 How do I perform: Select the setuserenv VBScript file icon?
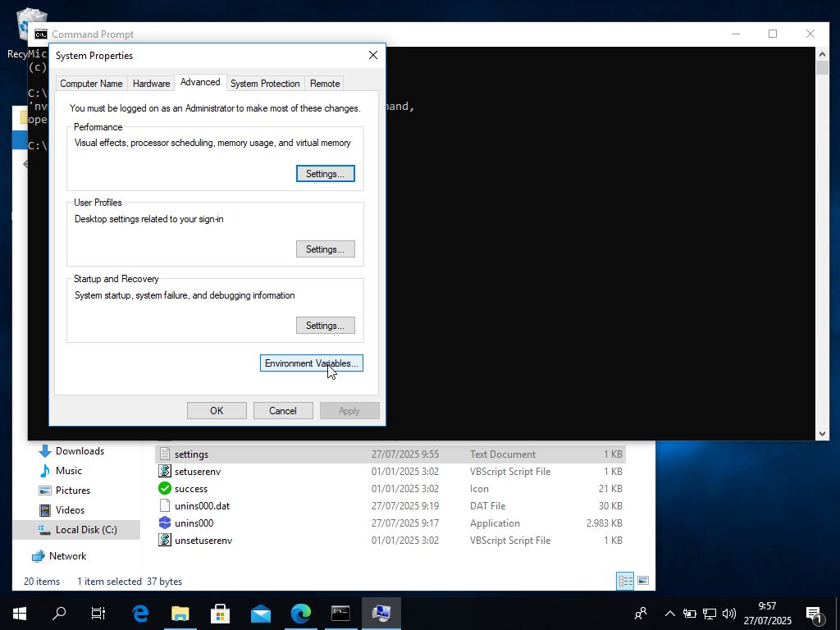(167, 471)
